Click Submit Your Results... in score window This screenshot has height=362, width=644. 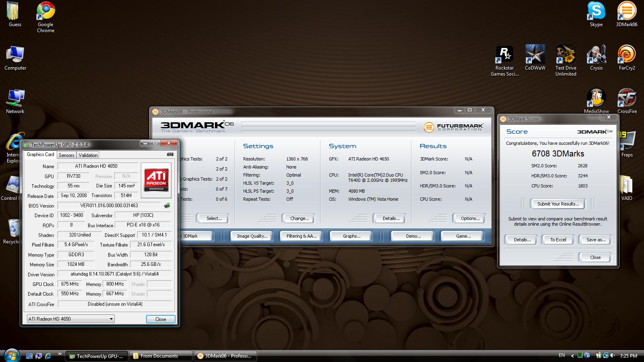(558, 204)
